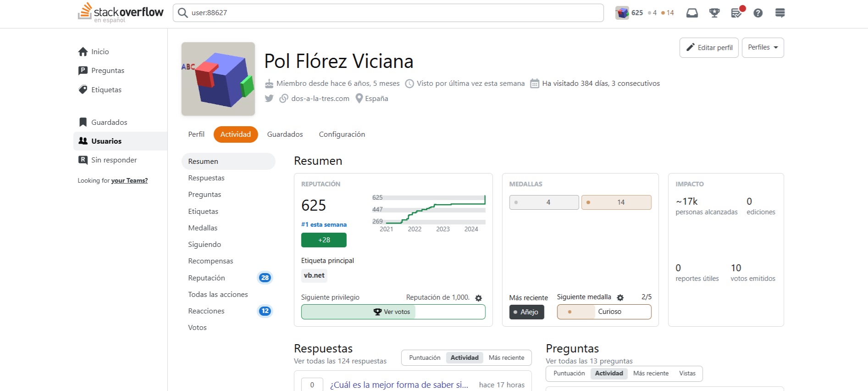Image resolution: width=868 pixels, height=391 pixels.
Task: Open the review queues icon
Action: (736, 13)
